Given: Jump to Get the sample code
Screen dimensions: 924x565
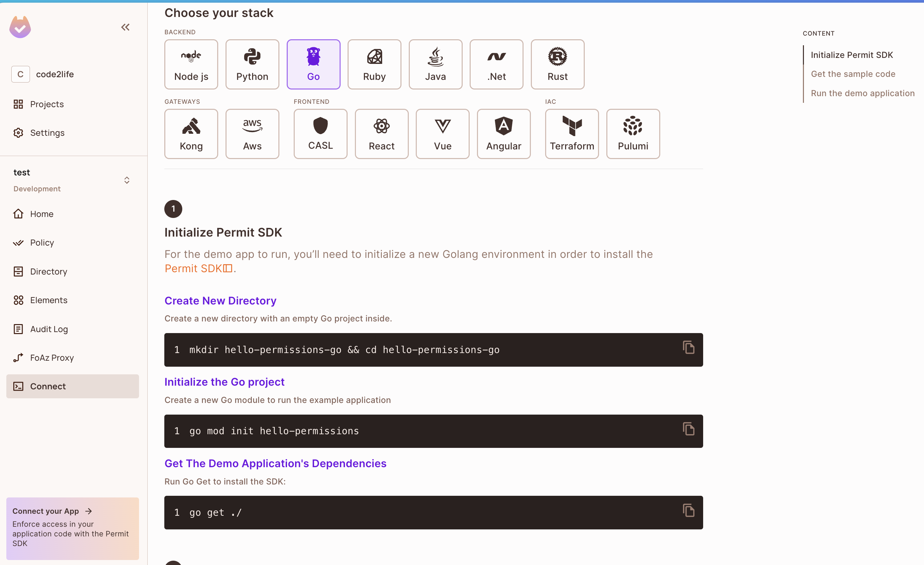Looking at the screenshot, I should (x=853, y=74).
